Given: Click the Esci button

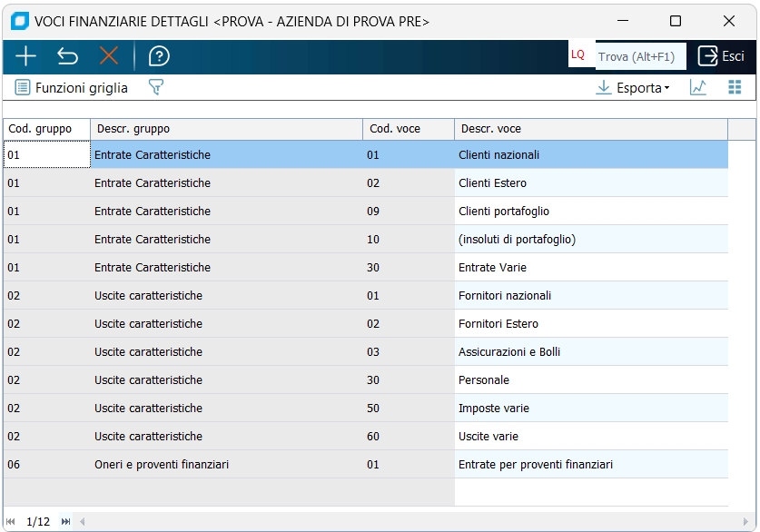Looking at the screenshot, I should click(x=721, y=56).
